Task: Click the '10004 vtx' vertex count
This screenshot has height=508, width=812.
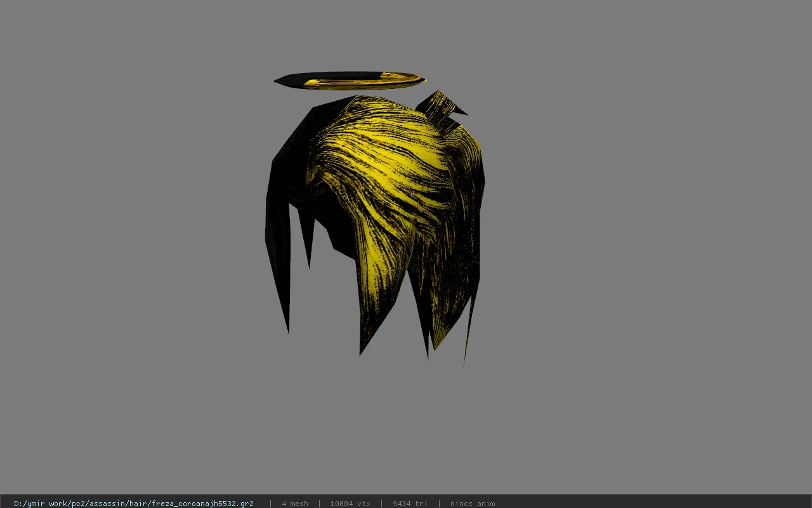Action: coord(350,504)
